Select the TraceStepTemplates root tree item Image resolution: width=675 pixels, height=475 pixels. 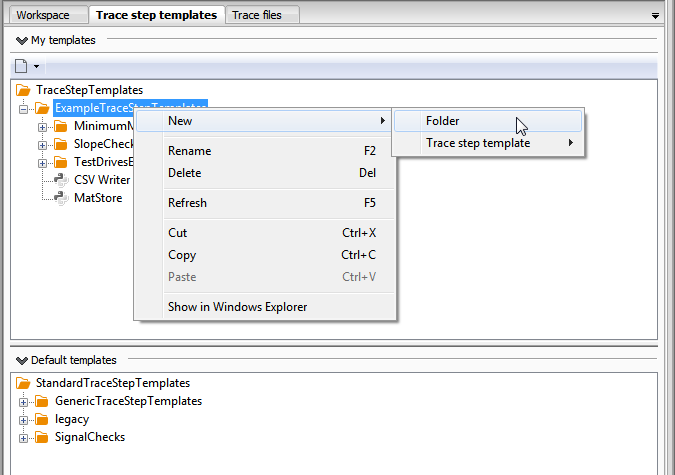click(90, 90)
